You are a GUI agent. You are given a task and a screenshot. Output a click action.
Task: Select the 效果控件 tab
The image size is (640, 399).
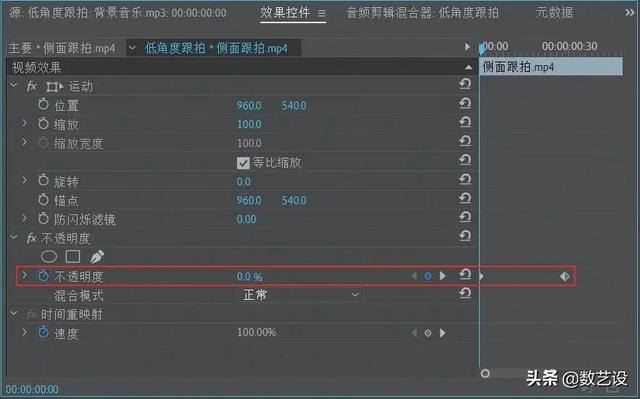[x=285, y=13]
